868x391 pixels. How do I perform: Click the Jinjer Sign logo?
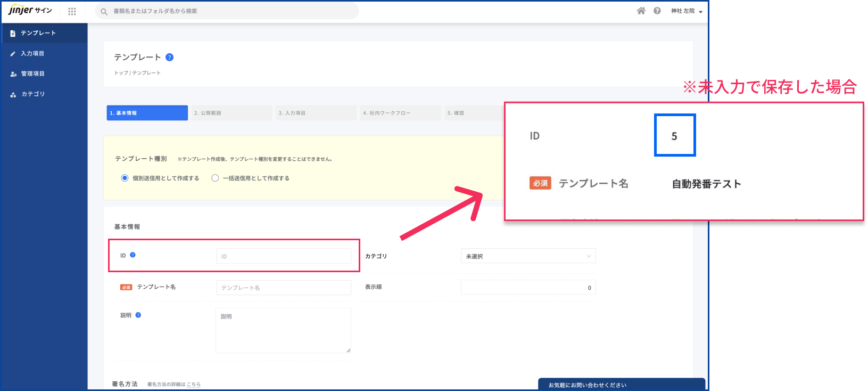coord(30,11)
